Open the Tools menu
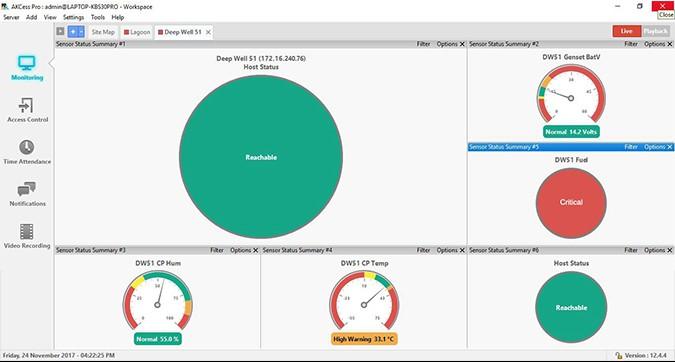Viewport: 675px width, 362px height. [98, 17]
